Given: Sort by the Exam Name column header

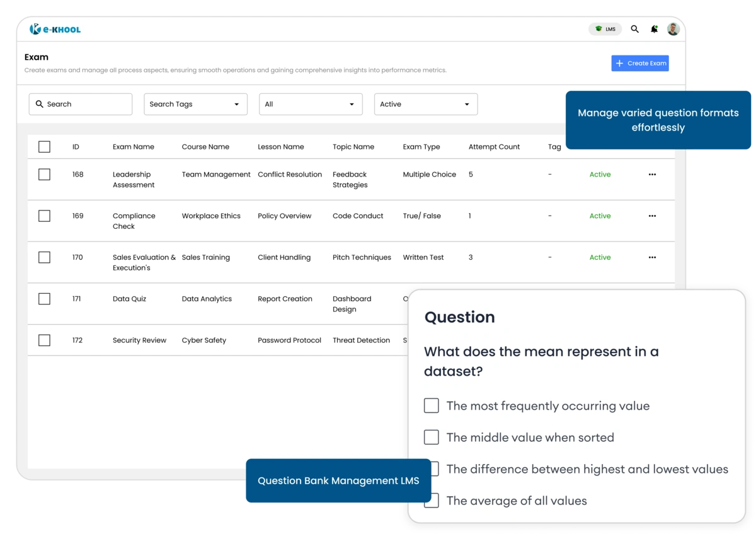Looking at the screenshot, I should tap(134, 146).
